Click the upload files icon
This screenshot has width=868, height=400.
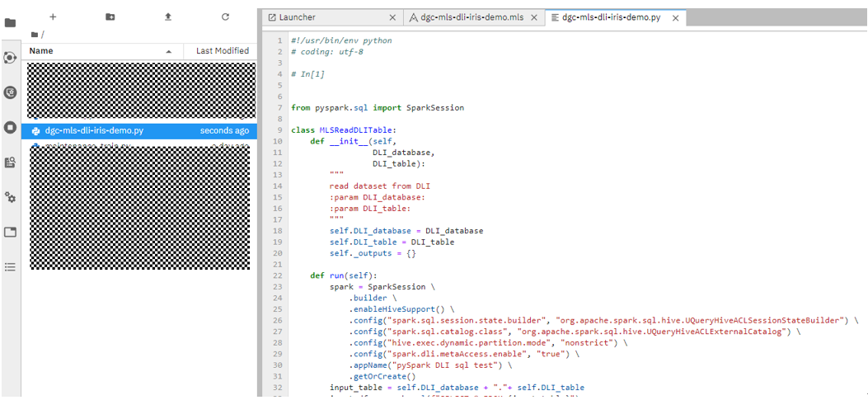[168, 16]
